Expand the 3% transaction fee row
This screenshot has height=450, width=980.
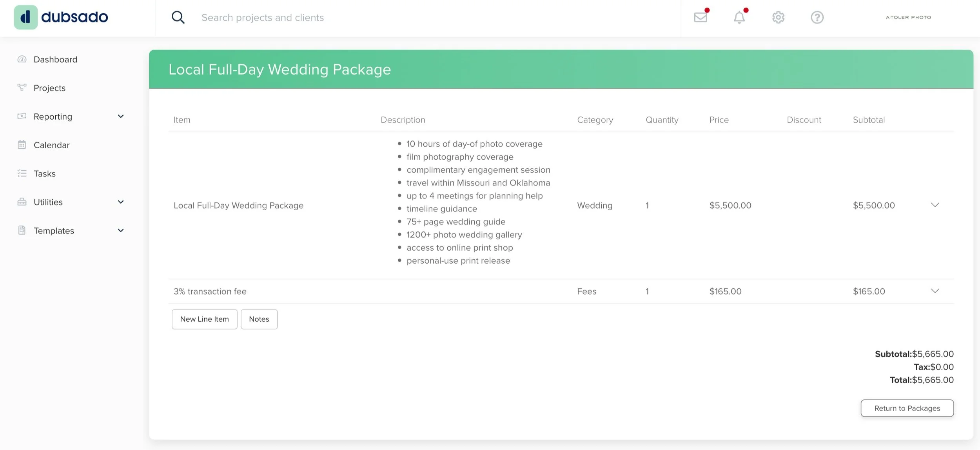pyautogui.click(x=935, y=291)
